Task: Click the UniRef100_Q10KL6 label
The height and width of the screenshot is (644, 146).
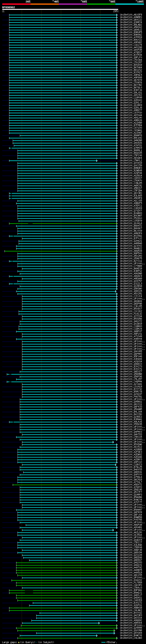Action: tap(131, 223)
